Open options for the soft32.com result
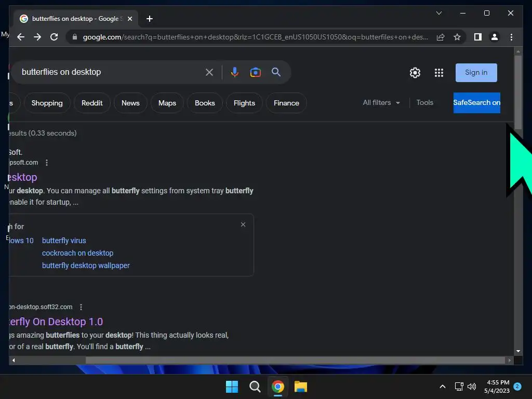The image size is (532, 399). [81, 307]
